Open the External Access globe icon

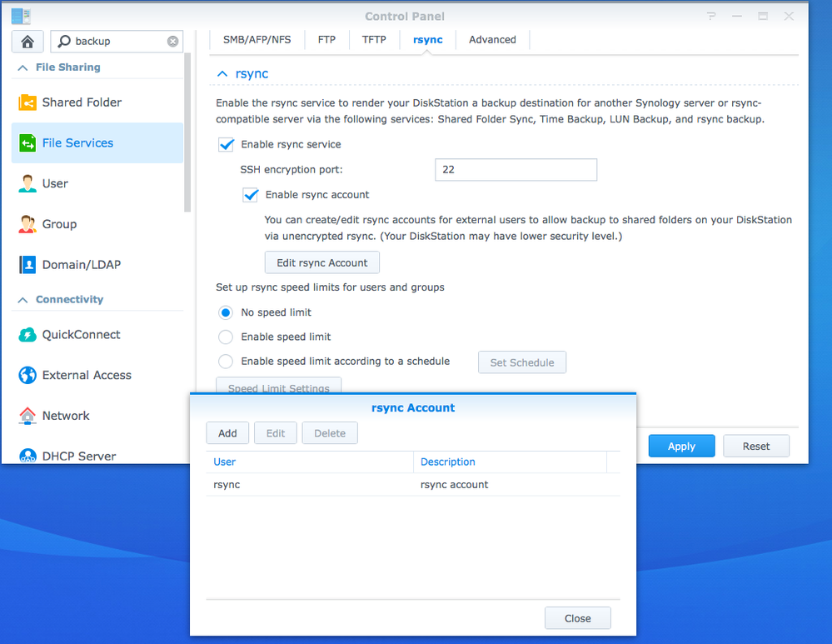pos(27,375)
